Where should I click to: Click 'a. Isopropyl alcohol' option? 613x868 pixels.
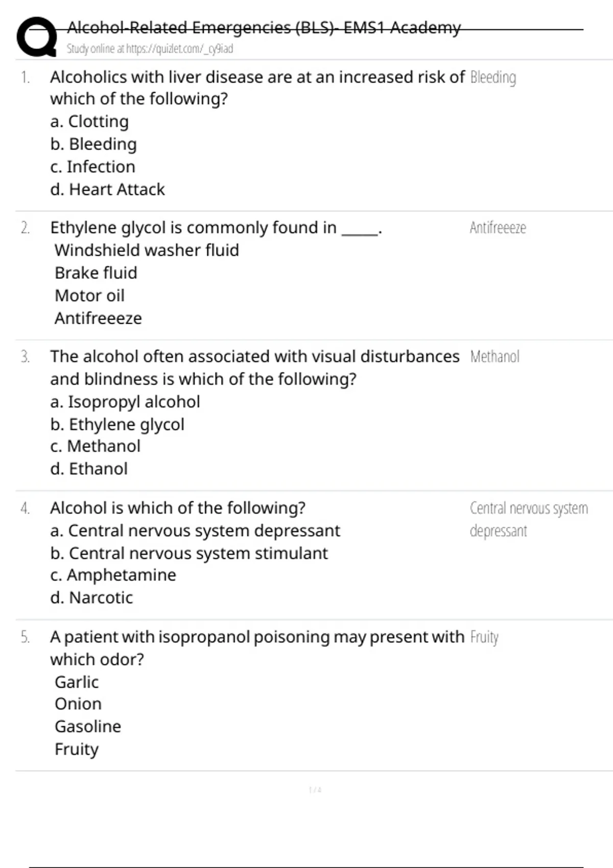tap(125, 402)
